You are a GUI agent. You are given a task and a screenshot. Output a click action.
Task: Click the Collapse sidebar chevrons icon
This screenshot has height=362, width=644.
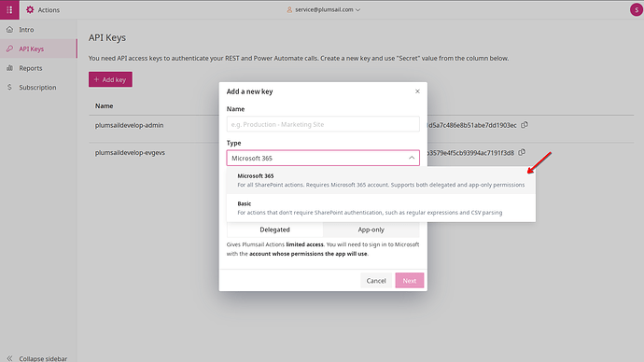(x=10, y=358)
